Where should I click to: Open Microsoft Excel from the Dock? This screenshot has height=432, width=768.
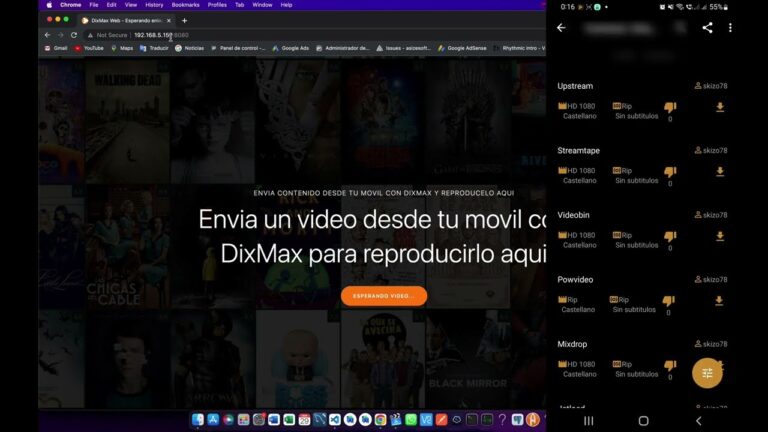pos(289,419)
